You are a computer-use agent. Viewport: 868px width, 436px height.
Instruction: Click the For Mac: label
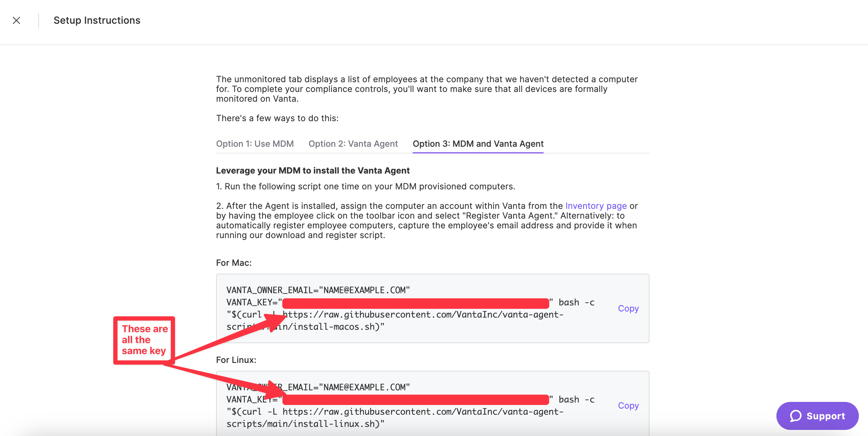coord(233,263)
